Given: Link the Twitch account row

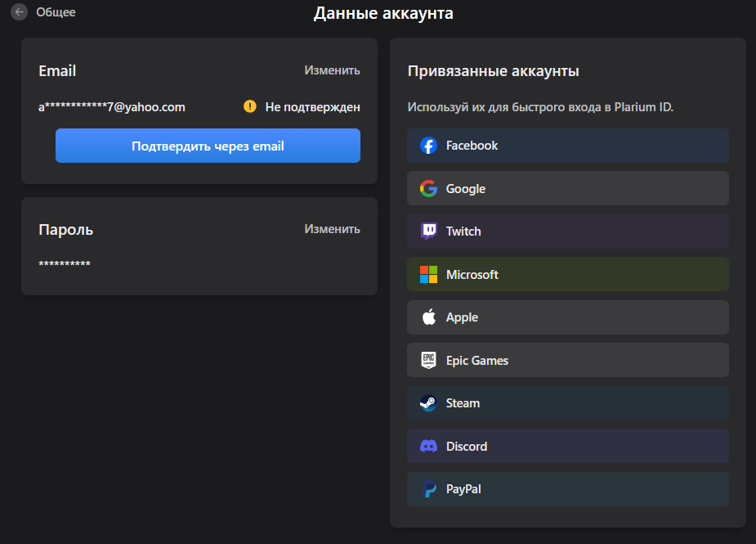Looking at the screenshot, I should [x=568, y=232].
